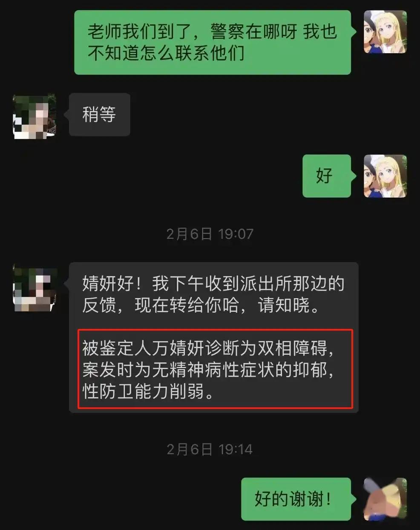Click the 2月6日 19:07 timestamp

tap(210, 234)
